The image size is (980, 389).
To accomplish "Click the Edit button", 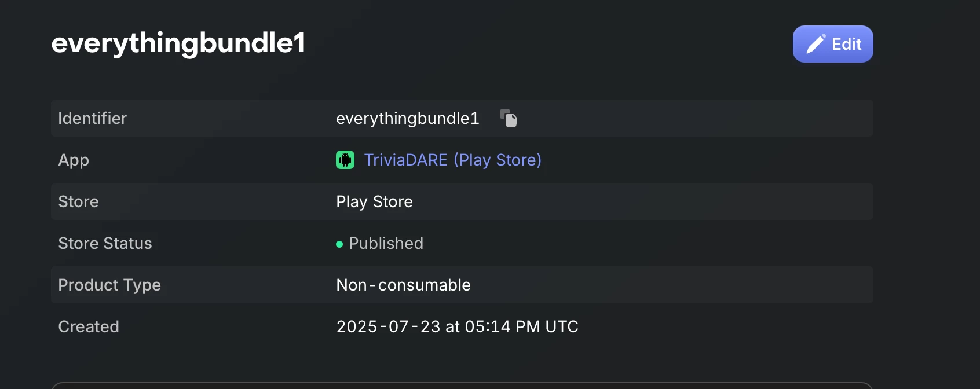I will 833,44.
